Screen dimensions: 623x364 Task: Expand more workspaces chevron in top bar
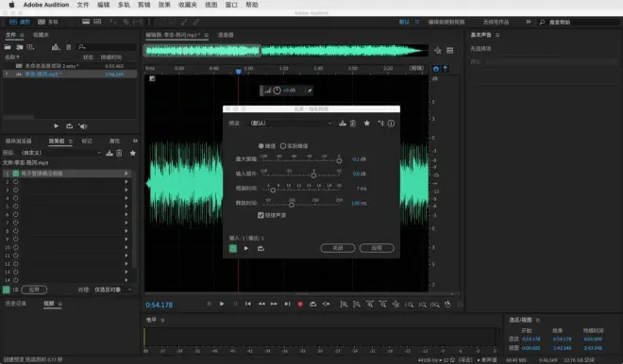tap(528, 23)
